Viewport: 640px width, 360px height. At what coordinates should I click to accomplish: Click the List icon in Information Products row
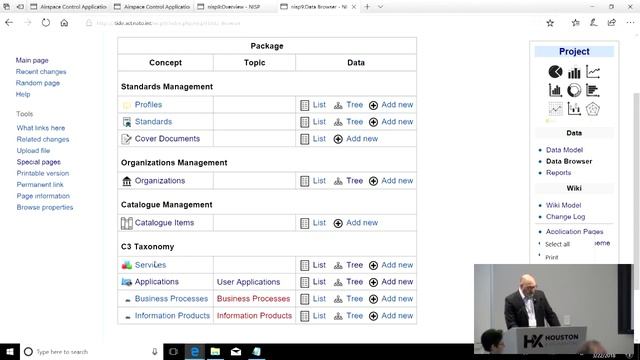[x=304, y=316]
